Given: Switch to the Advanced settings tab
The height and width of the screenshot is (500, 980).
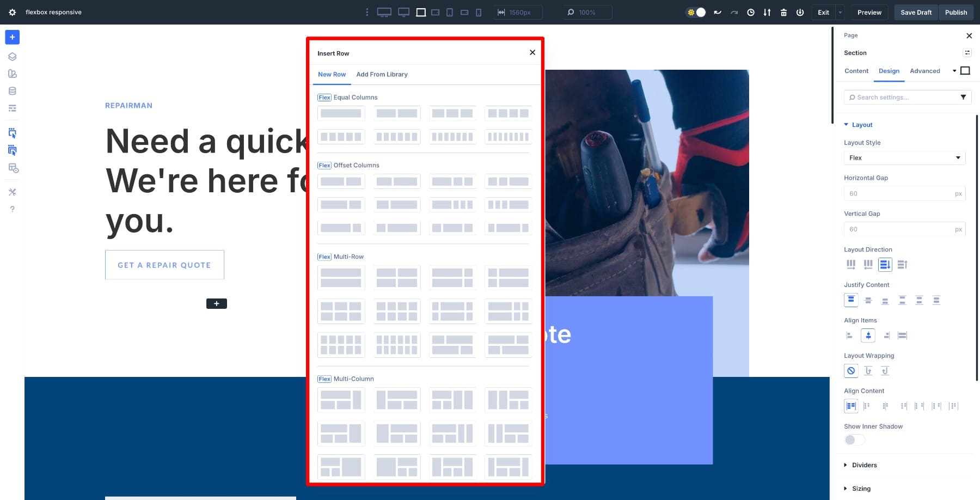Looking at the screenshot, I should (924, 71).
